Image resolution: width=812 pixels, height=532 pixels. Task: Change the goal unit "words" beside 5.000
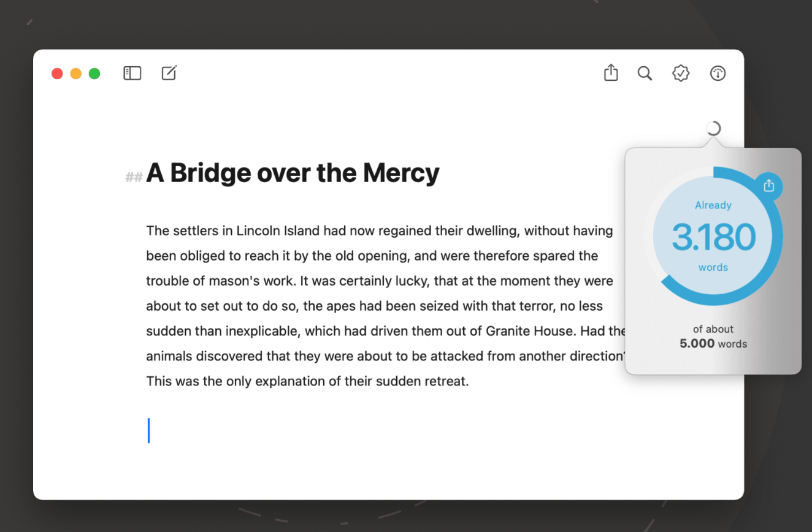tap(732, 344)
